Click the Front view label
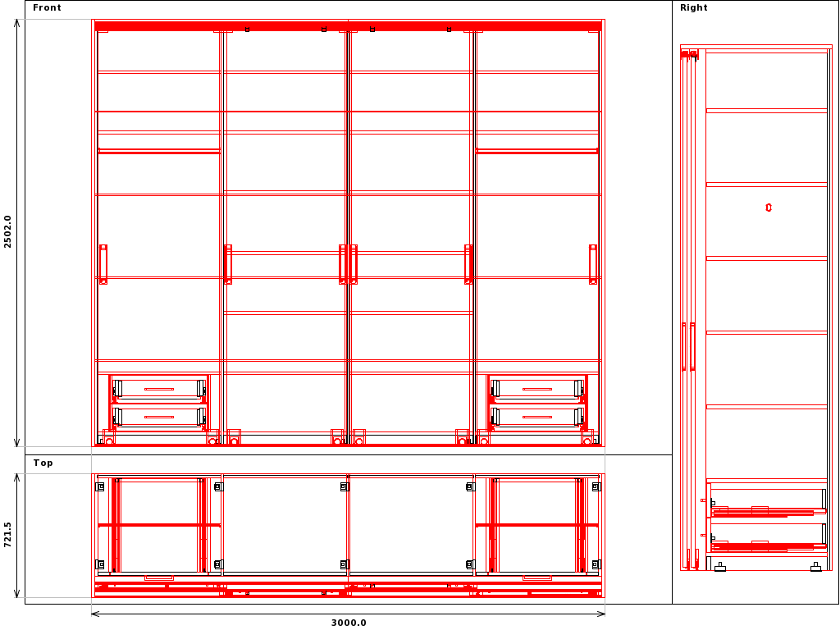 (x=47, y=8)
